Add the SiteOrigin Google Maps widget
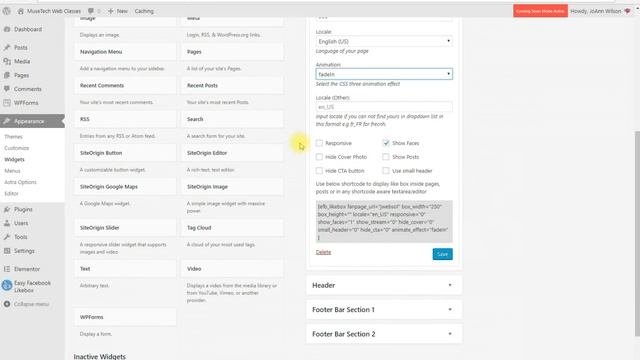The width and height of the screenshot is (640, 360). click(x=125, y=187)
